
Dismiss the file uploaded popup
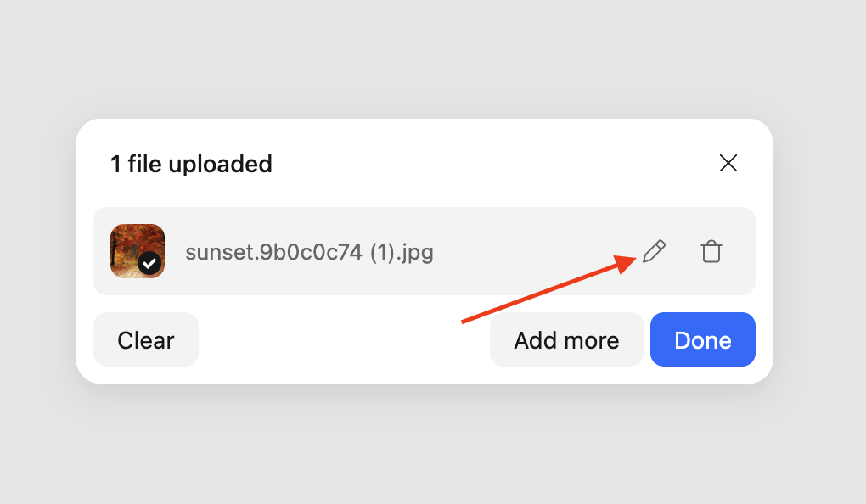point(728,164)
